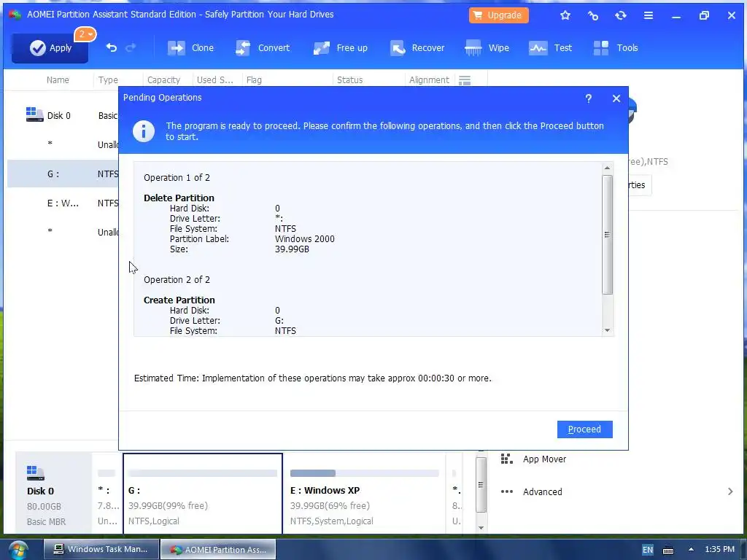Click the key/register icon in title bar
The width and height of the screenshot is (747, 560).
pos(592,15)
